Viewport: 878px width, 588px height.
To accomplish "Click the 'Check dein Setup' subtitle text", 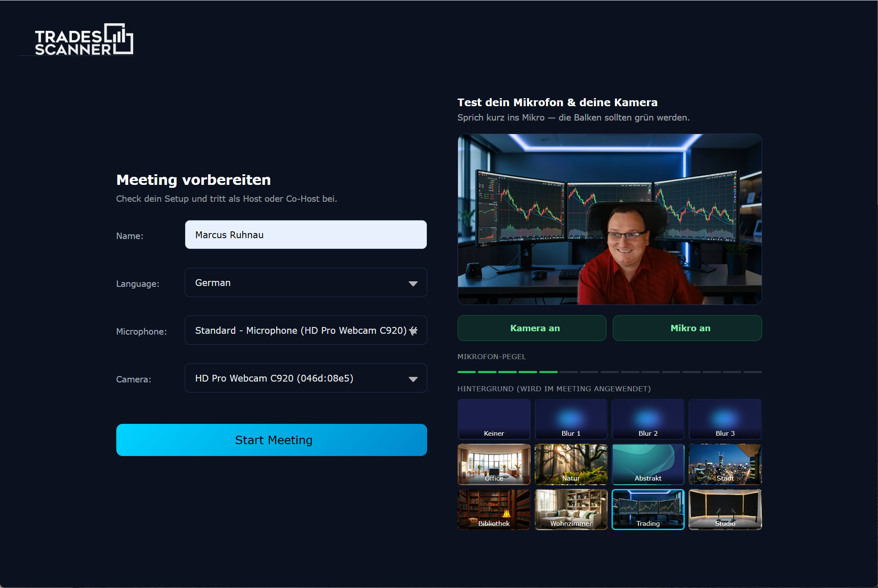I will click(x=227, y=199).
